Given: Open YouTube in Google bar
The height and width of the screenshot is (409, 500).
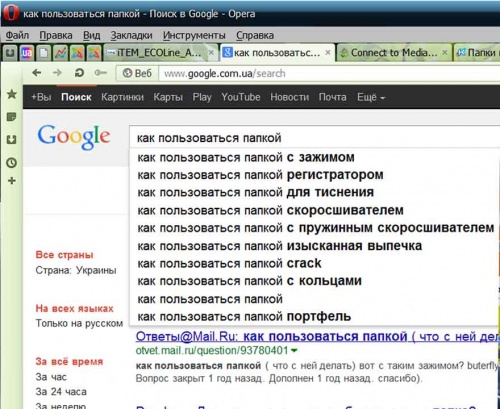Looking at the screenshot, I should [241, 97].
